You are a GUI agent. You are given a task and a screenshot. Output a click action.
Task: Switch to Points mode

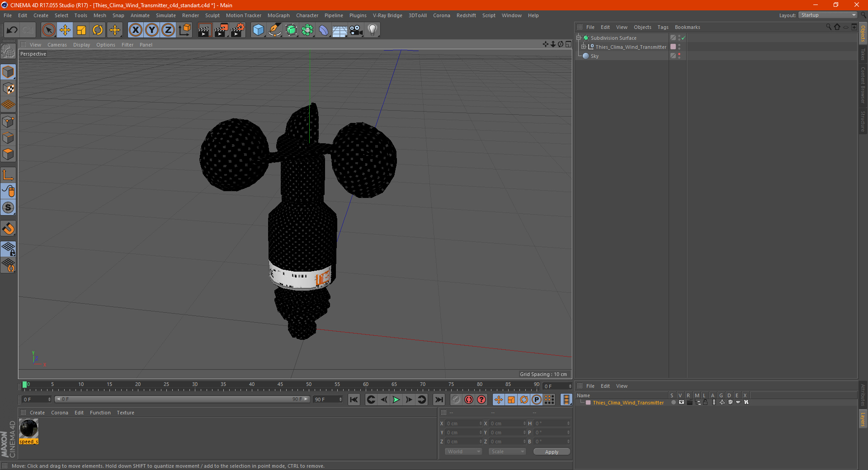8,122
